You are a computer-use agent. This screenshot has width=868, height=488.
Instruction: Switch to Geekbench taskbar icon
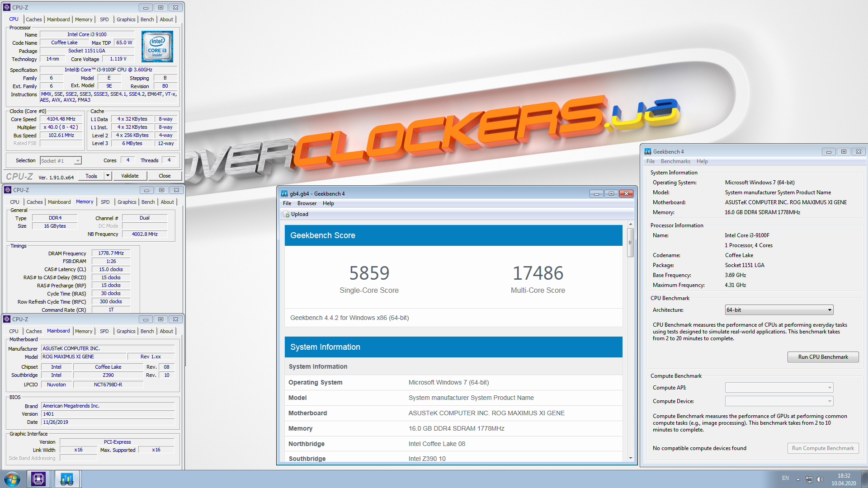[x=67, y=479]
